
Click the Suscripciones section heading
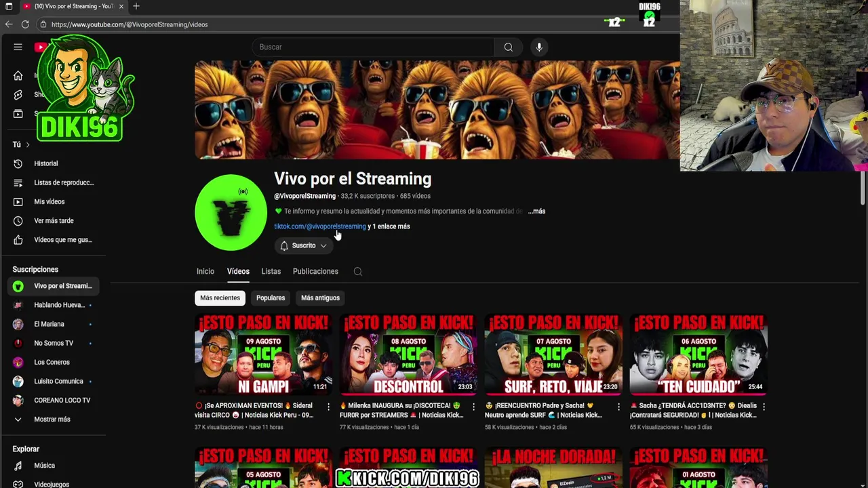coord(35,269)
